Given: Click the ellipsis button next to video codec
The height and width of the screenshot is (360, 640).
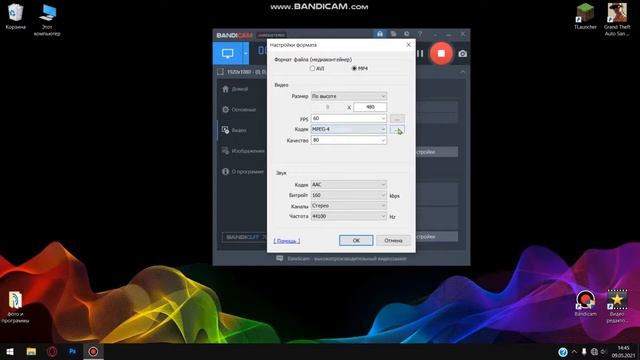Looking at the screenshot, I should tap(397, 130).
